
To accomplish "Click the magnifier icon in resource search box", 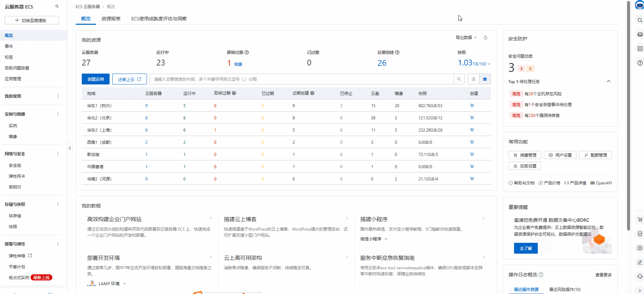I will coord(459,79).
